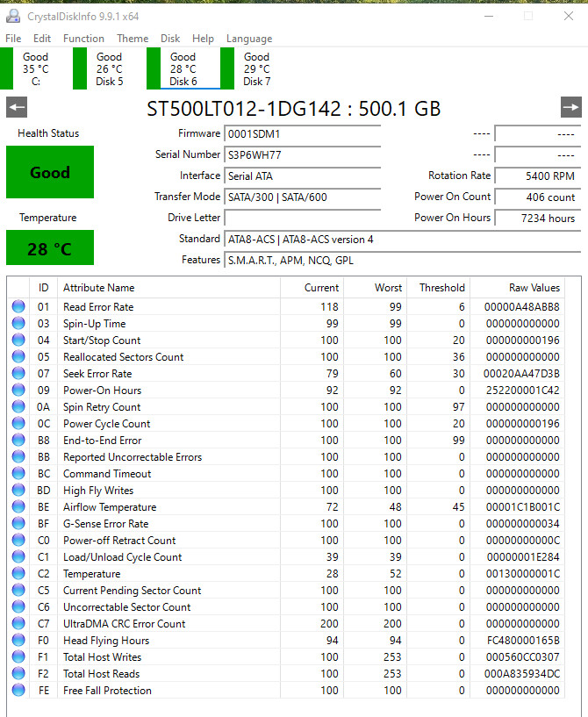
Task: Click the Power On Hours value 7234 hours
Action: pyautogui.click(x=538, y=219)
